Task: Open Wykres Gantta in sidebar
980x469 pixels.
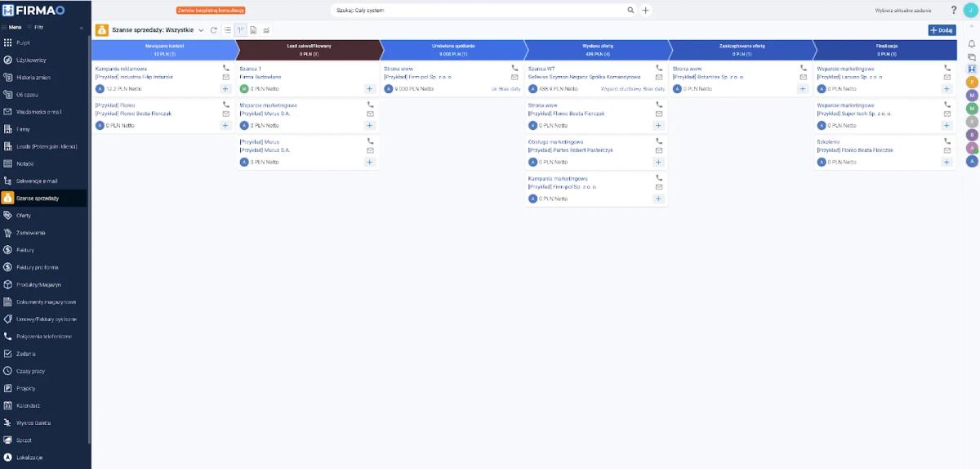Action: click(45, 422)
